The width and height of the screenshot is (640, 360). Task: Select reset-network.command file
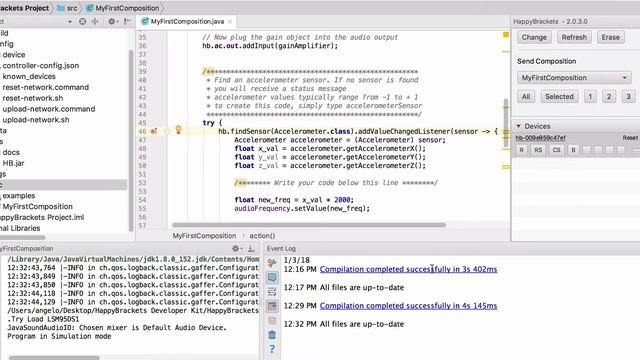[x=45, y=87]
